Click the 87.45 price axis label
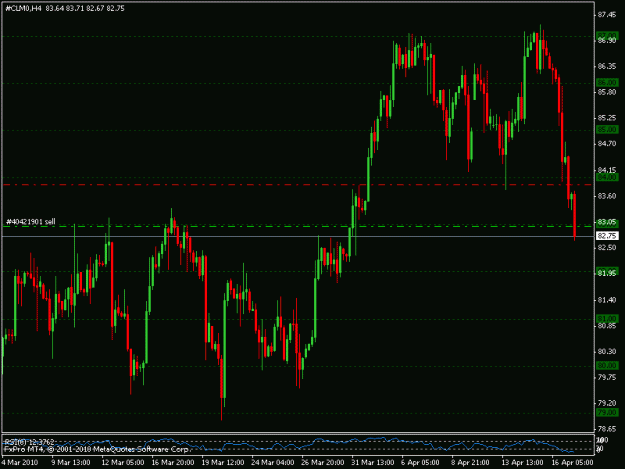 click(x=607, y=15)
